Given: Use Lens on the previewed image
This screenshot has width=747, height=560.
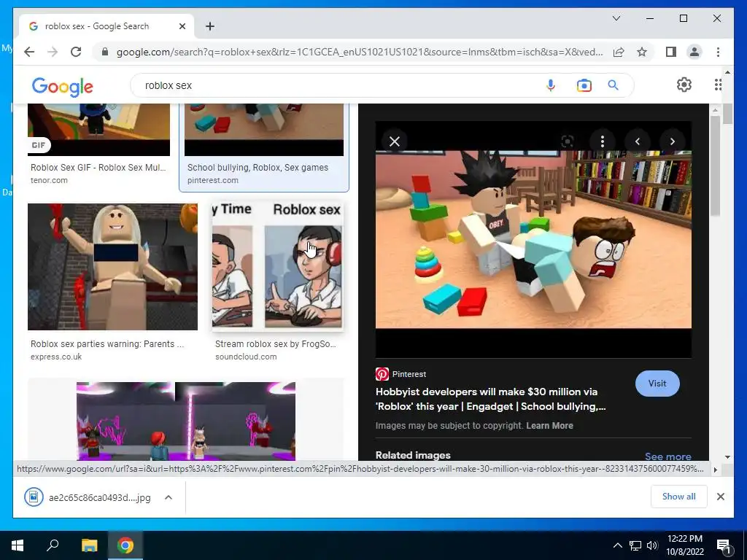Looking at the screenshot, I should click(567, 141).
